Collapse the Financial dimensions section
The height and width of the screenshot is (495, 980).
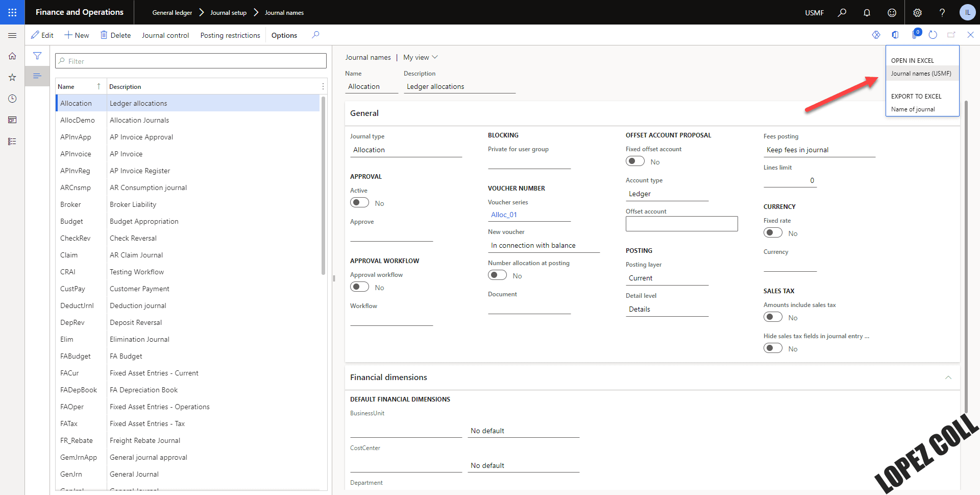click(x=948, y=378)
